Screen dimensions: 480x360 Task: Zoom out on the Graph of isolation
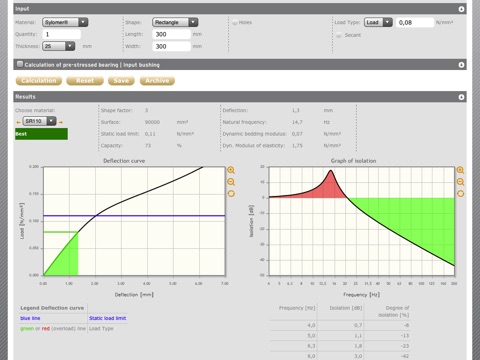point(460,182)
